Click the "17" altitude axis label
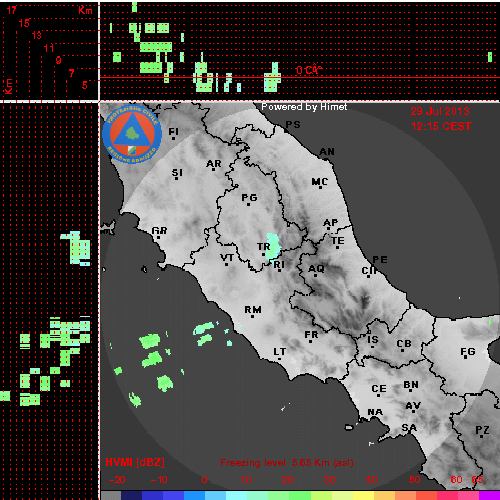This screenshot has height=500, width=500. point(12,10)
